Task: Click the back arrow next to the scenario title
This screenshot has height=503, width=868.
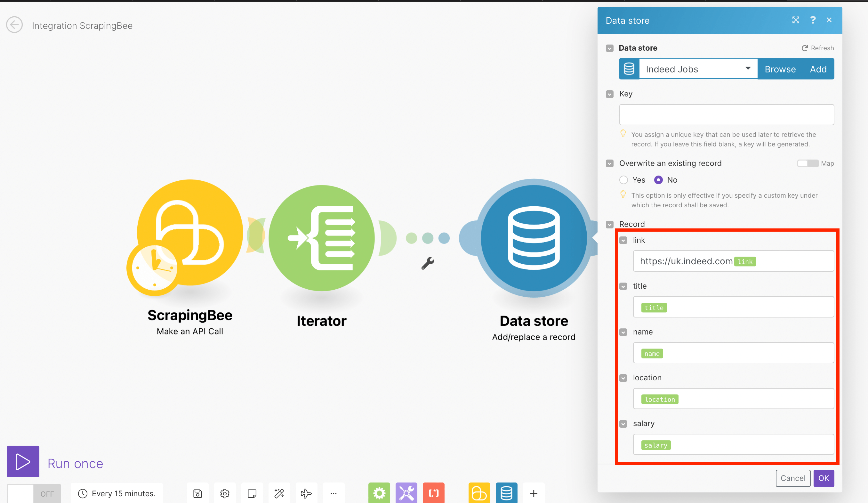Action: point(14,25)
